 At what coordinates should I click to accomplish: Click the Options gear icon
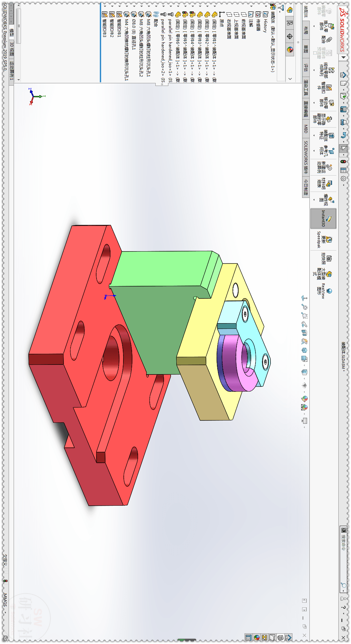(x=343, y=179)
